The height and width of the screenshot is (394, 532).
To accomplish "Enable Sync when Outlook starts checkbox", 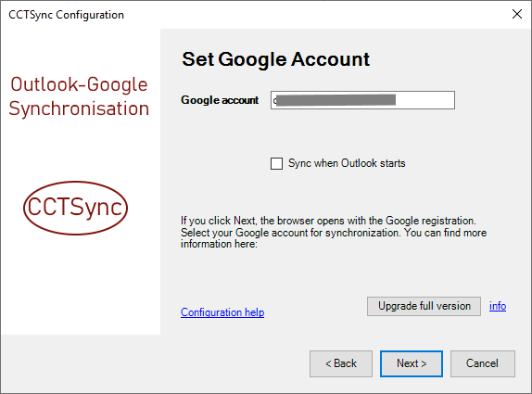I will tap(276, 163).
